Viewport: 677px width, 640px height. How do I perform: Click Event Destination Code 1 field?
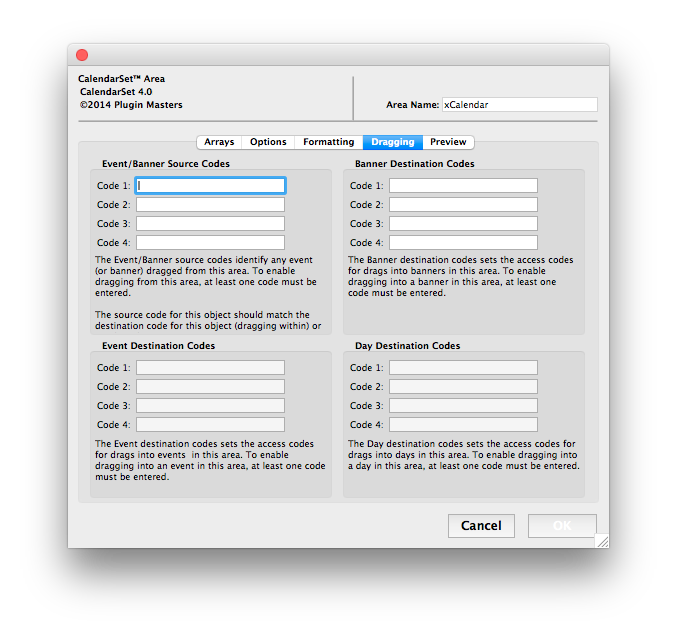tap(210, 368)
